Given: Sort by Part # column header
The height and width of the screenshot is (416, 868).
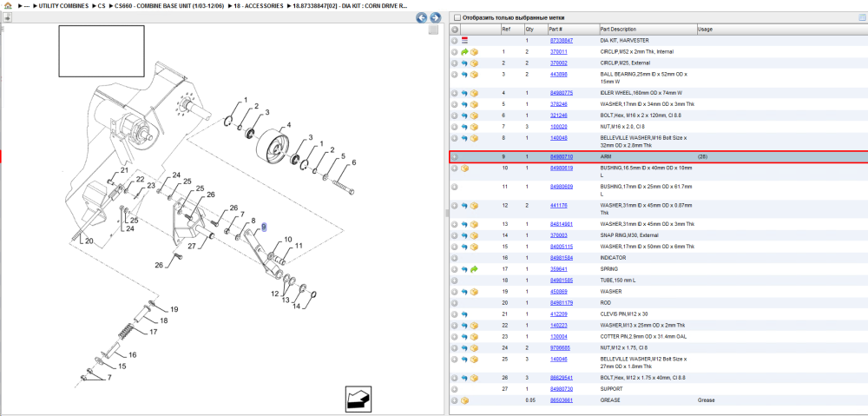Looking at the screenshot, I should 556,30.
